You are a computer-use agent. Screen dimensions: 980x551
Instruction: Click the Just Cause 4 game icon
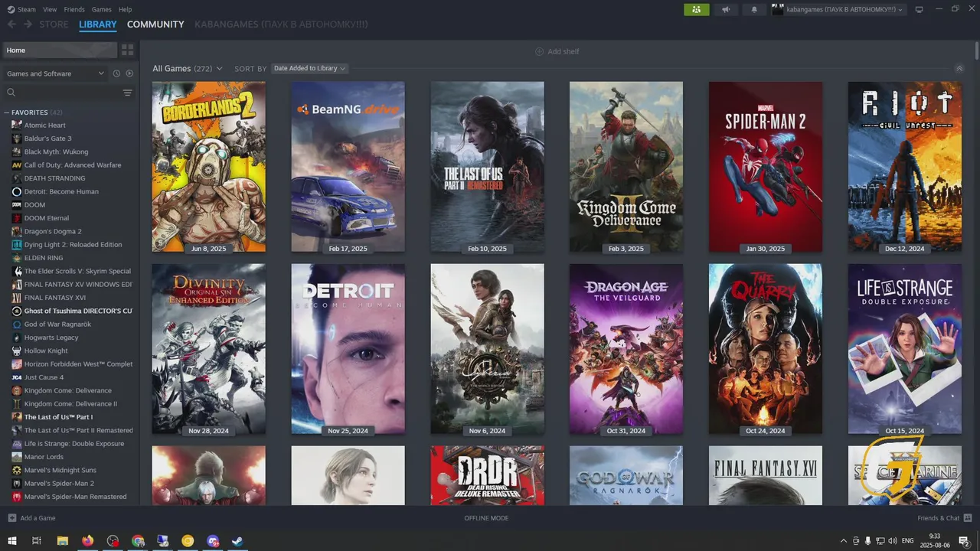pyautogui.click(x=16, y=377)
